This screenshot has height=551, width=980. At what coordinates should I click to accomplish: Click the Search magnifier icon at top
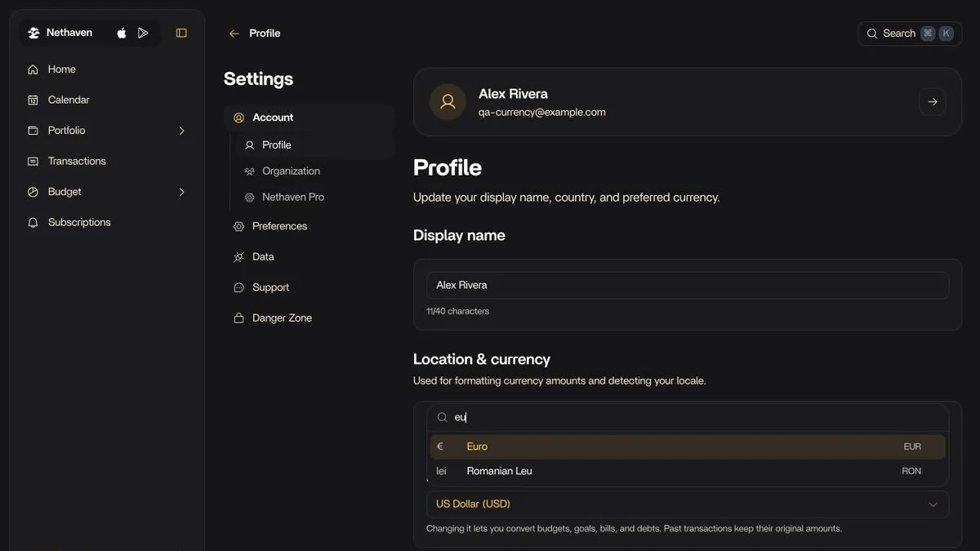click(x=872, y=33)
